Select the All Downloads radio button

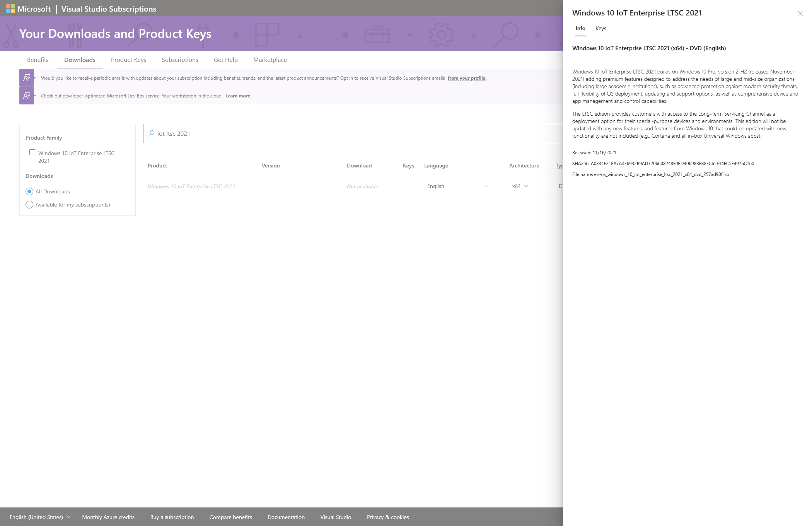(x=29, y=191)
